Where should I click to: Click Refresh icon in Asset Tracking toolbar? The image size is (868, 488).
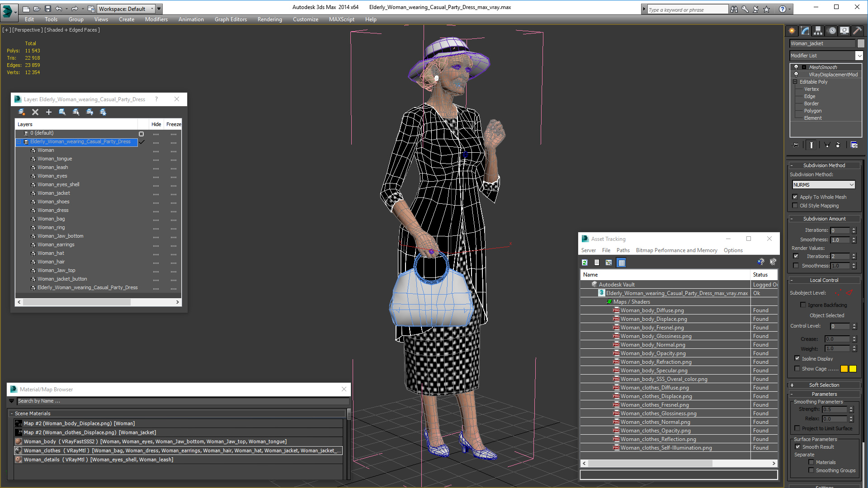point(585,263)
